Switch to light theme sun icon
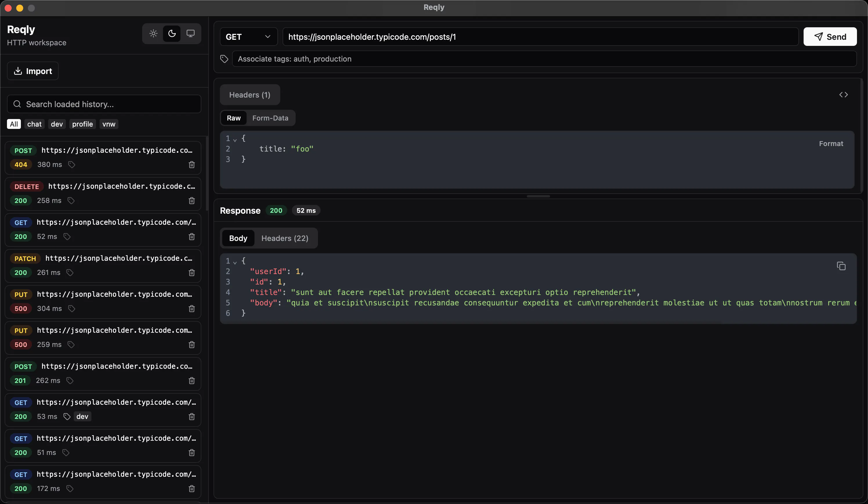 point(153,33)
